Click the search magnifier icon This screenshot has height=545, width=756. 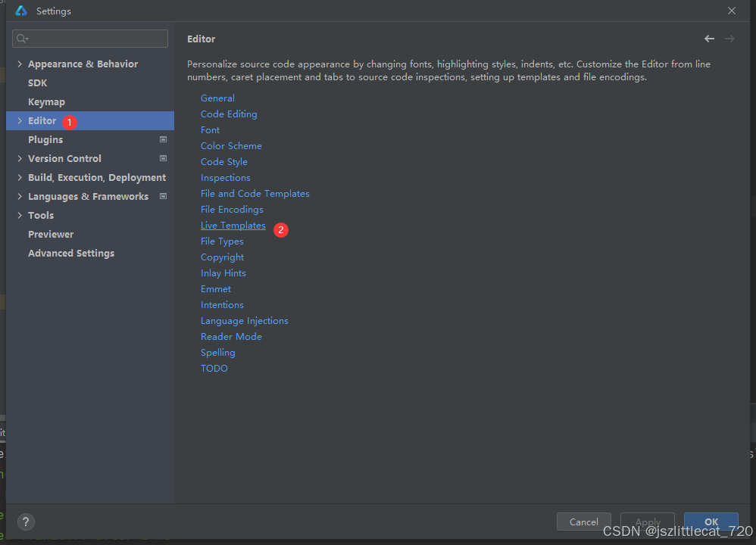coord(22,39)
